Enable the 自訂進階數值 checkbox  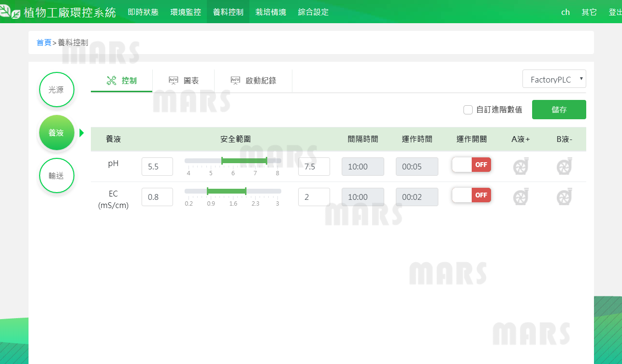pos(468,110)
